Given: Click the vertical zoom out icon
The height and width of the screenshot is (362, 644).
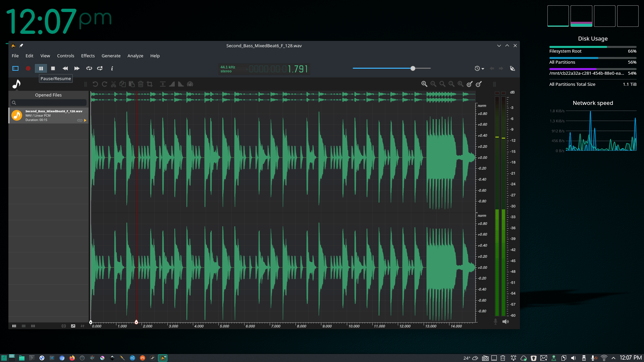Looking at the screenshot, I should coord(479,84).
